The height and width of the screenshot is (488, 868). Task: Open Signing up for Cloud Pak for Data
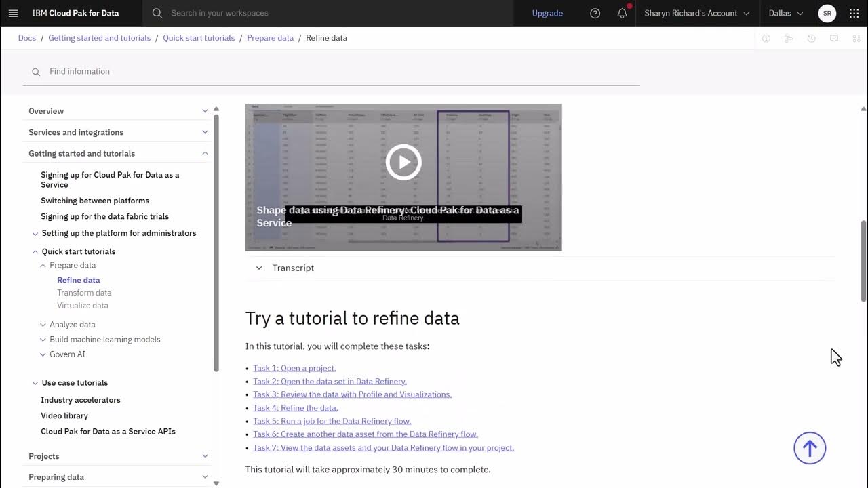point(110,180)
